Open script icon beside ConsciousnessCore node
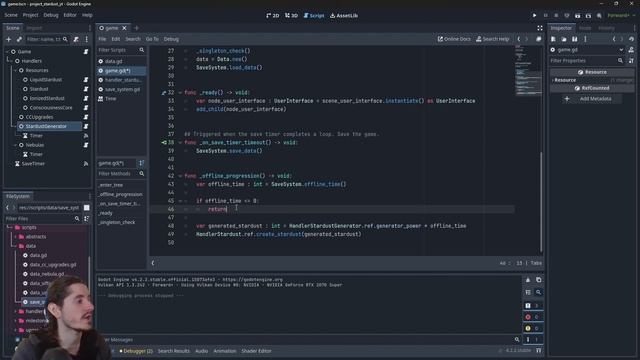 (86, 108)
